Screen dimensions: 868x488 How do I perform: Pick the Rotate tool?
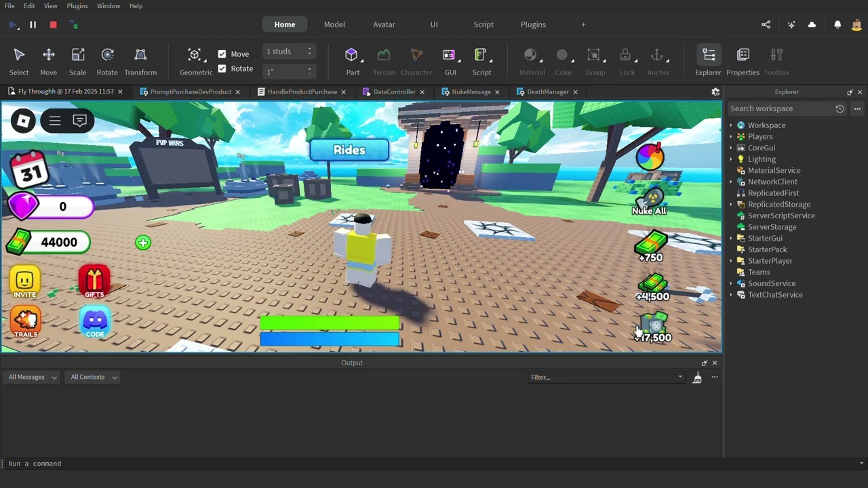click(x=107, y=62)
